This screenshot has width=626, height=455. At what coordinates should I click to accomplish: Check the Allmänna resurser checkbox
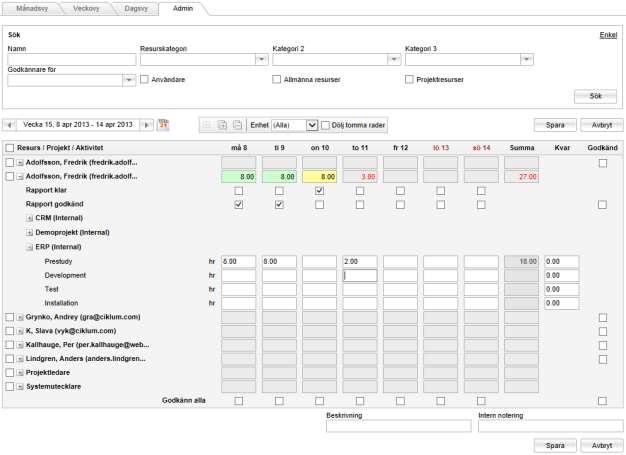point(276,79)
